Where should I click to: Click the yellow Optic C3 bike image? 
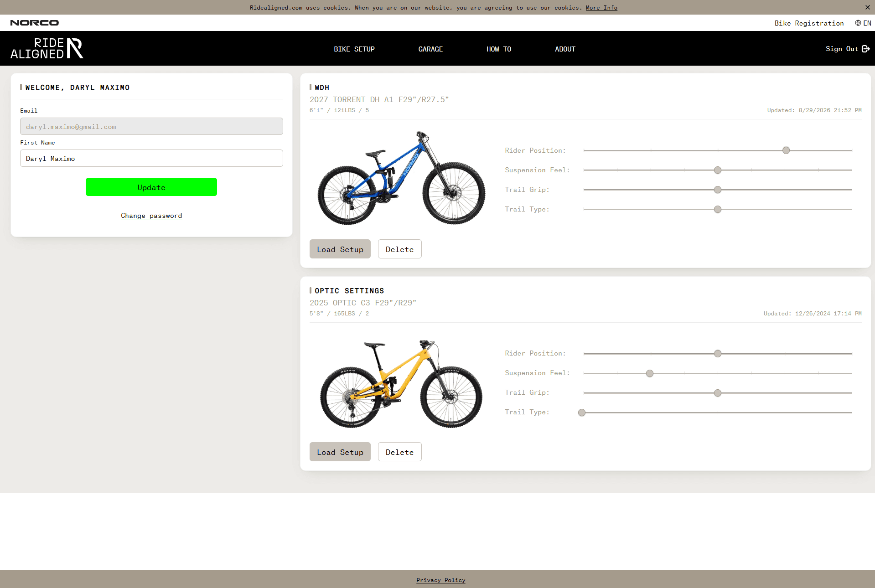coord(401,383)
